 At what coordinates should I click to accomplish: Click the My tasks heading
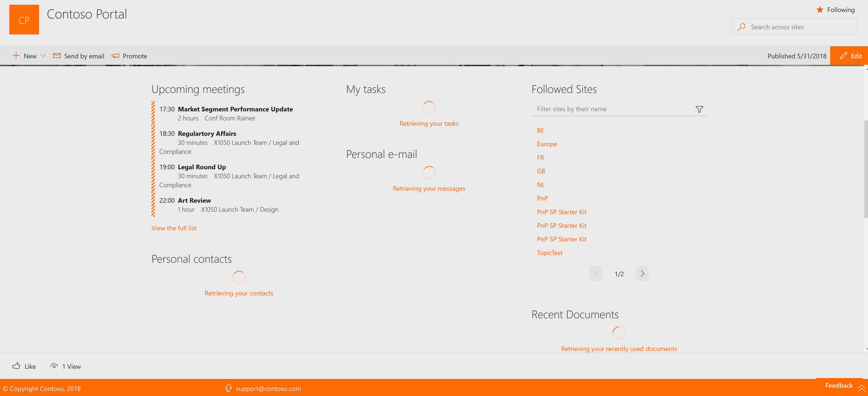click(366, 89)
